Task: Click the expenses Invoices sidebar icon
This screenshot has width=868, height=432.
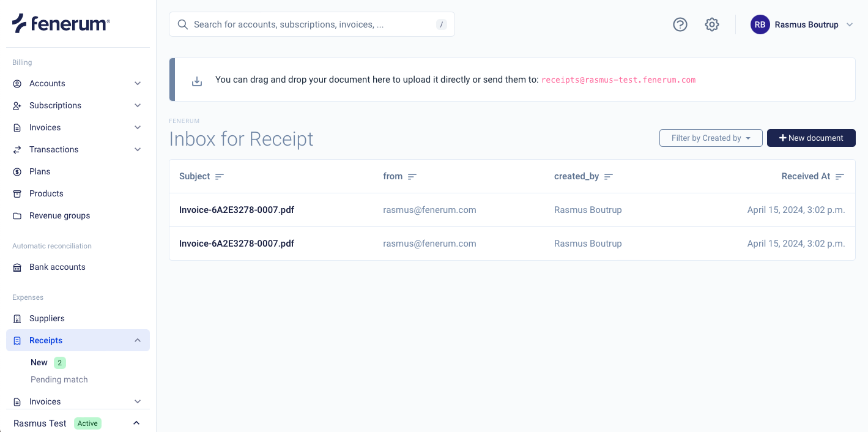Action: 17,401
